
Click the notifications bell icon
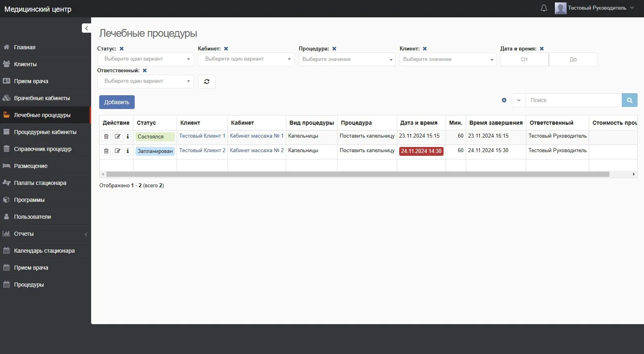(544, 8)
